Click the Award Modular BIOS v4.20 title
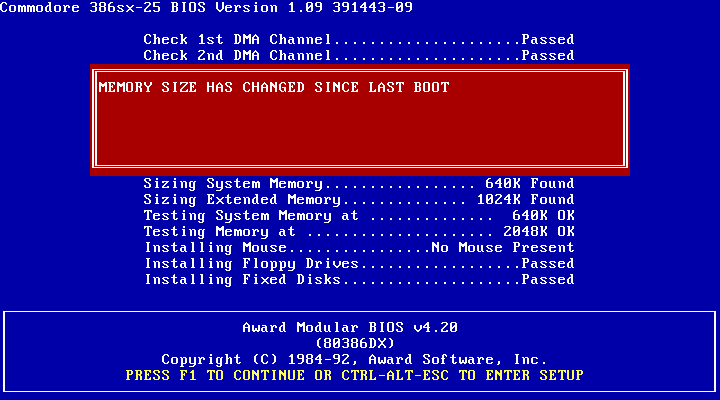This screenshot has width=720, height=400. click(350, 328)
